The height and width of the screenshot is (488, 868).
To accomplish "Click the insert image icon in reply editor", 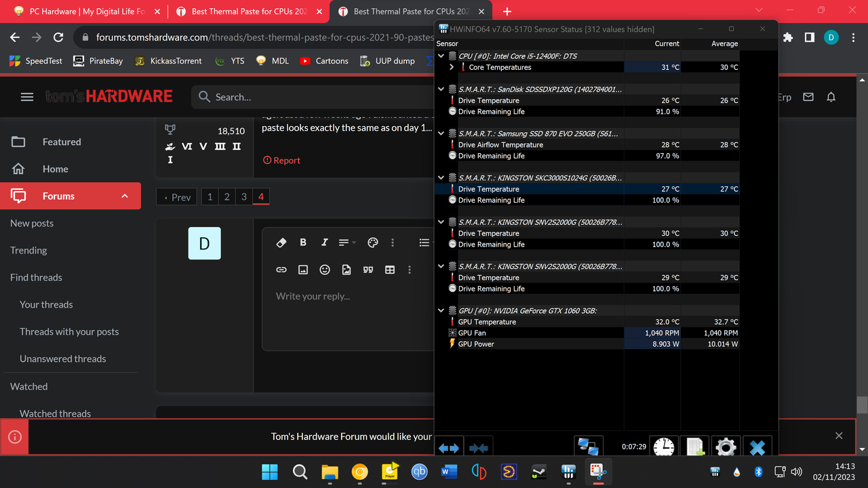I will coord(303,270).
